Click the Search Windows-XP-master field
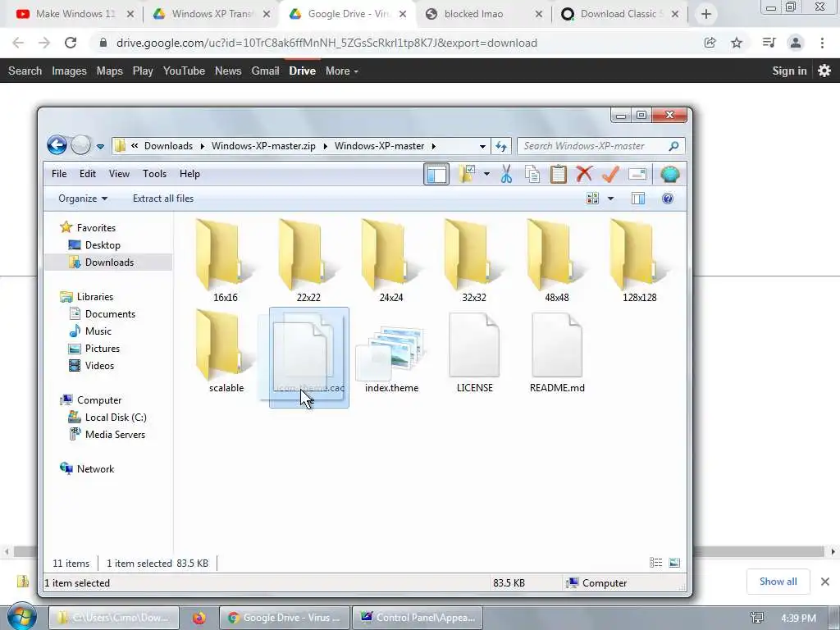 click(600, 146)
